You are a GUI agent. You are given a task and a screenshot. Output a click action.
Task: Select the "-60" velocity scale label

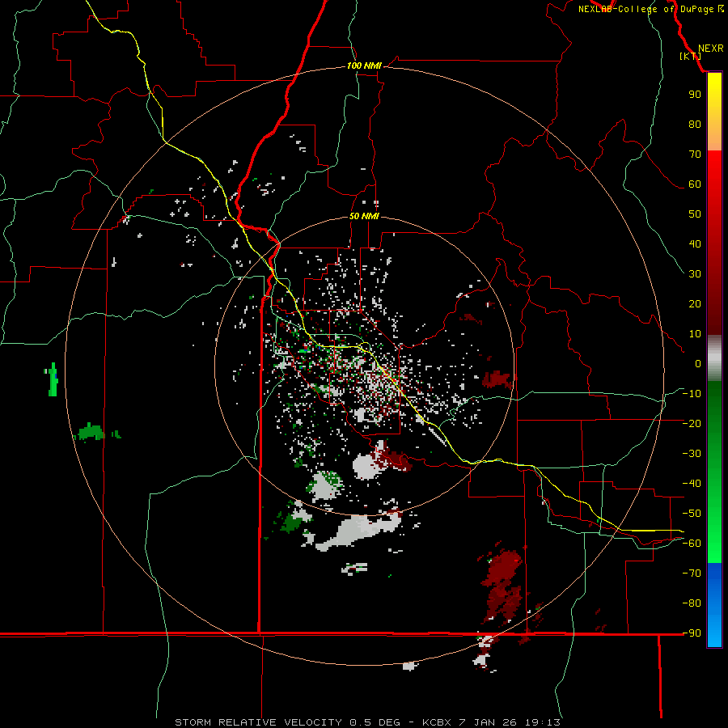click(x=692, y=544)
